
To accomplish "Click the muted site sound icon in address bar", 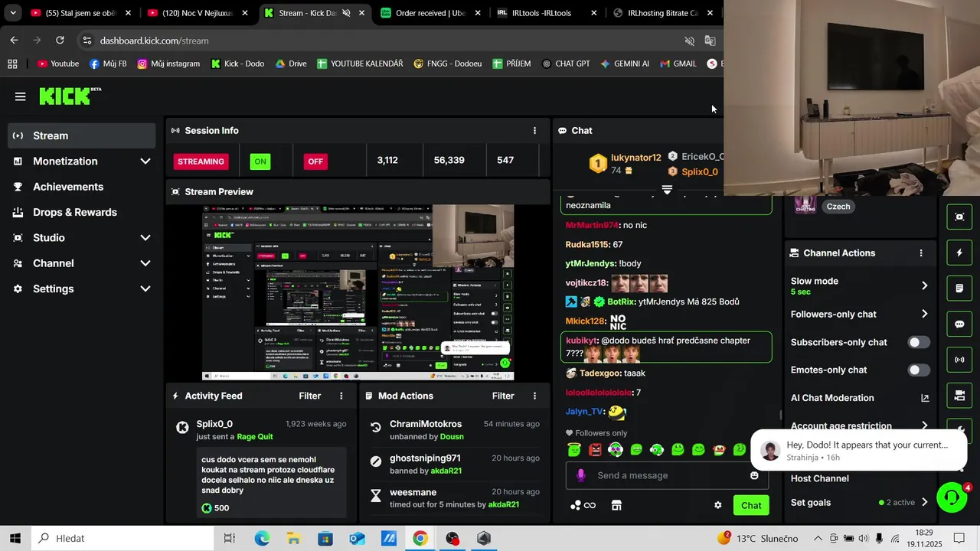I will [689, 41].
